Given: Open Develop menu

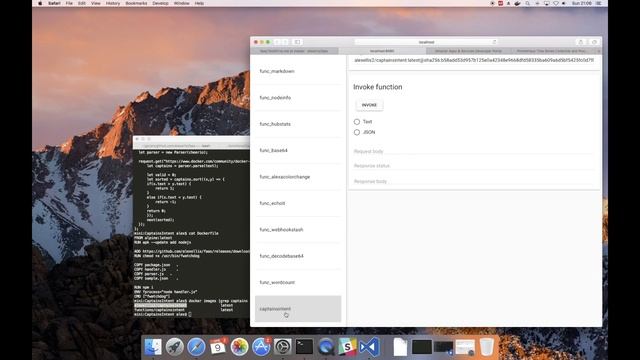Looking at the screenshot, I should point(160,3).
